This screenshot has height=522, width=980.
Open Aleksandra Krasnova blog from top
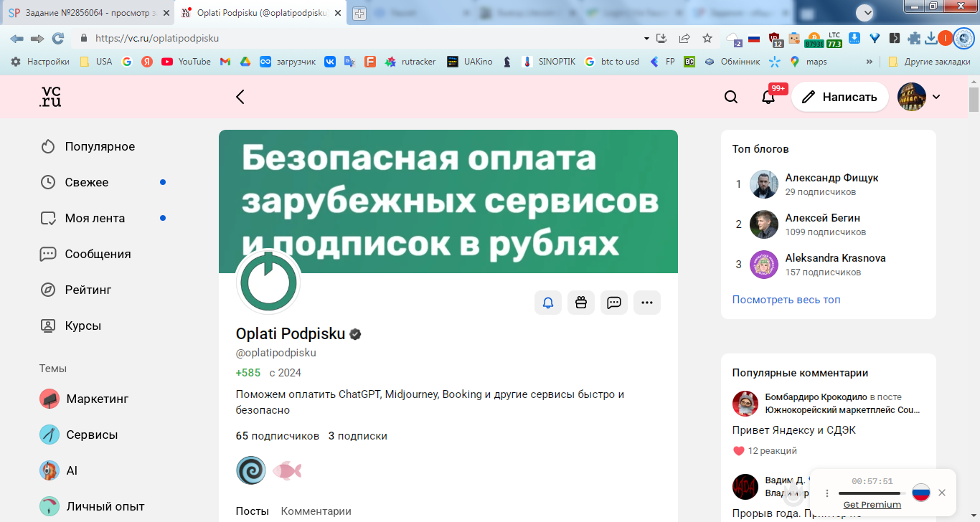835,258
